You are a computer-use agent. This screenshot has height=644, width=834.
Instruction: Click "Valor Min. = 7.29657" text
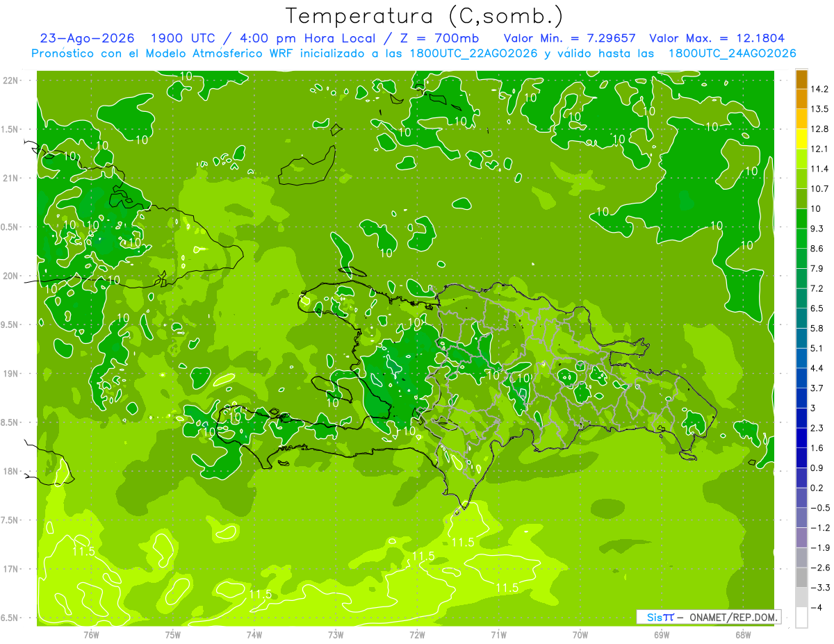tap(570, 38)
